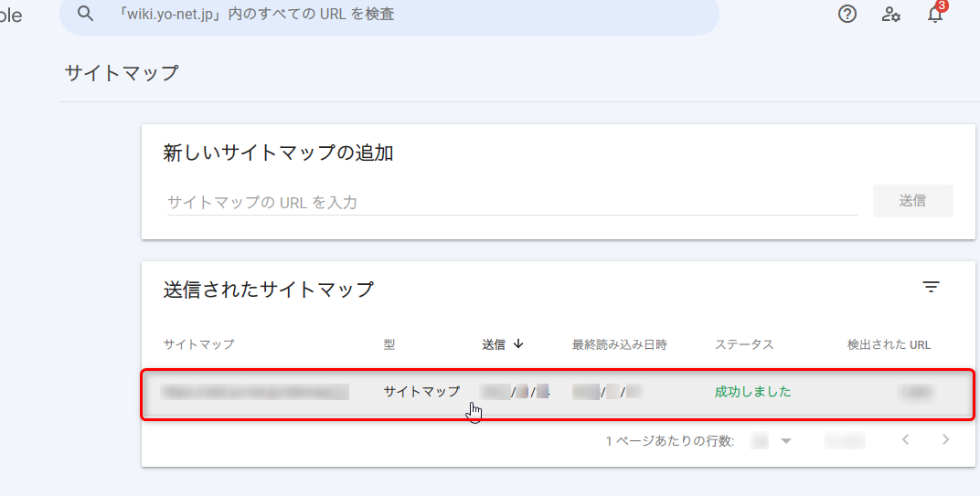Image resolution: width=980 pixels, height=496 pixels.
Task: Open the notifications bell
Action: tap(934, 14)
